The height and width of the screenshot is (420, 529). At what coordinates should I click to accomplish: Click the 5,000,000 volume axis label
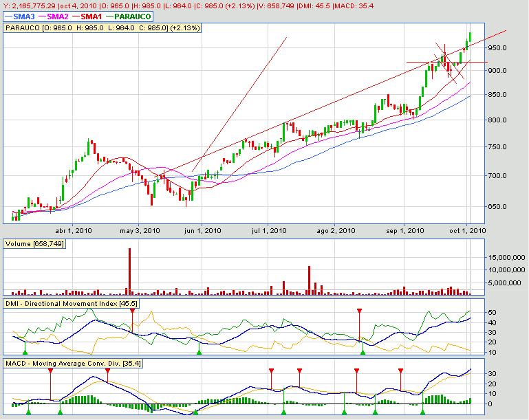505,283
